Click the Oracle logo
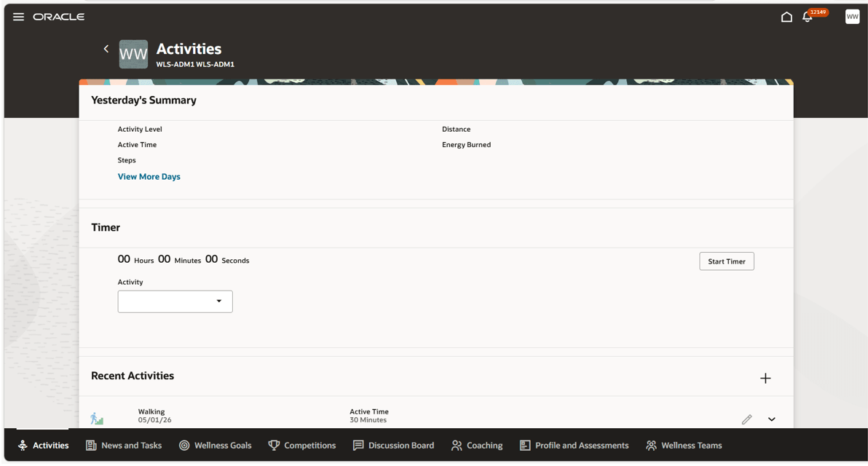 coord(59,17)
